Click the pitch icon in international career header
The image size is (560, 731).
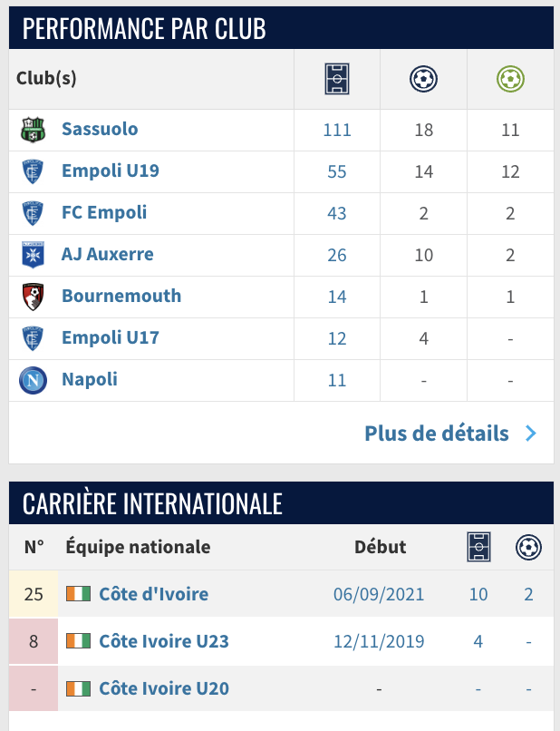[478, 547]
